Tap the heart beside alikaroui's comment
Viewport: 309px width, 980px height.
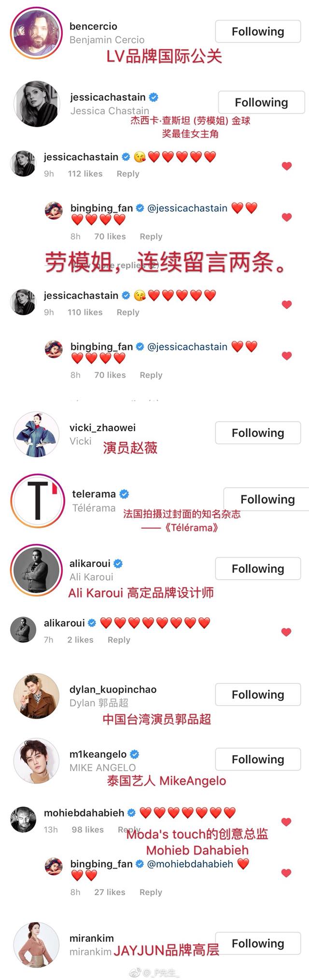pos(286,632)
